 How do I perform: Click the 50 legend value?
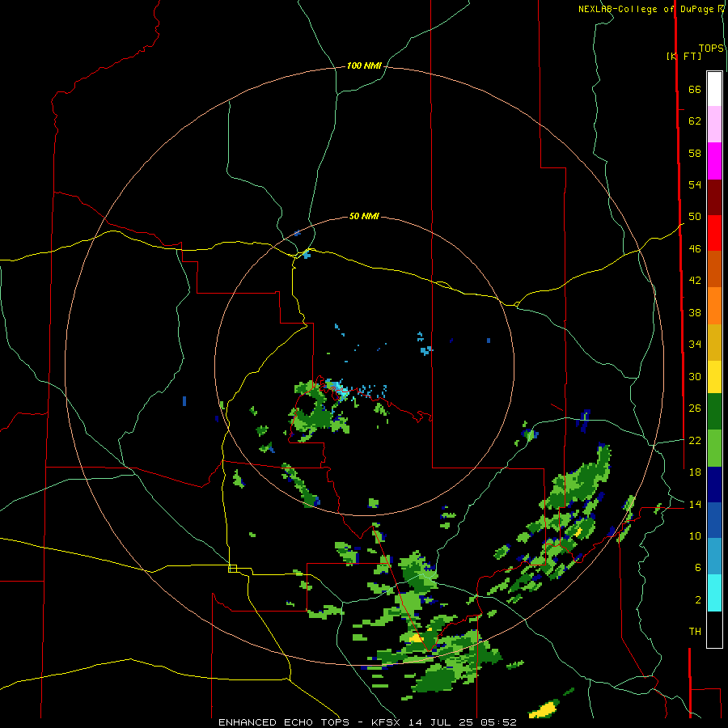tap(695, 217)
